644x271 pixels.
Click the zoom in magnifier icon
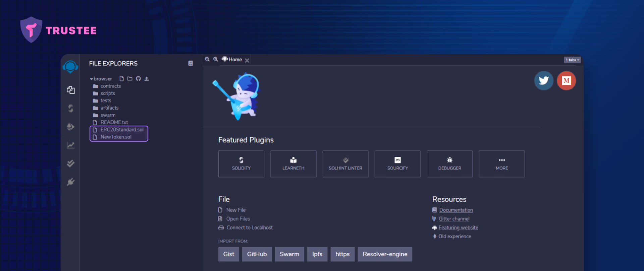coord(216,59)
